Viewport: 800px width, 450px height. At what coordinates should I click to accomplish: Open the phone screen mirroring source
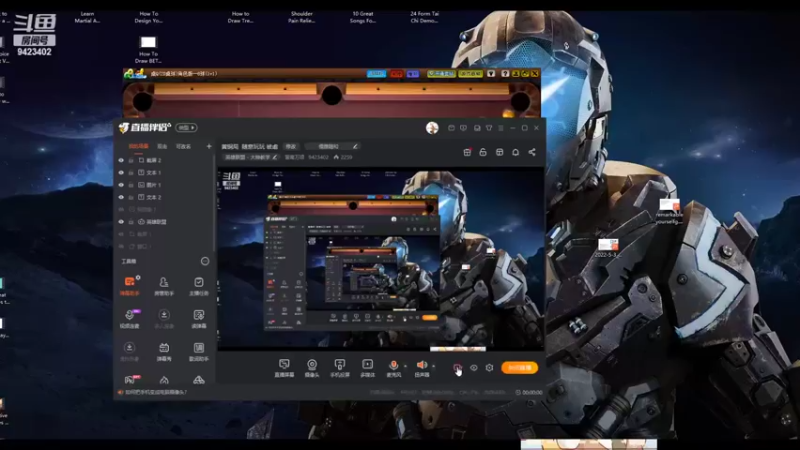340,368
